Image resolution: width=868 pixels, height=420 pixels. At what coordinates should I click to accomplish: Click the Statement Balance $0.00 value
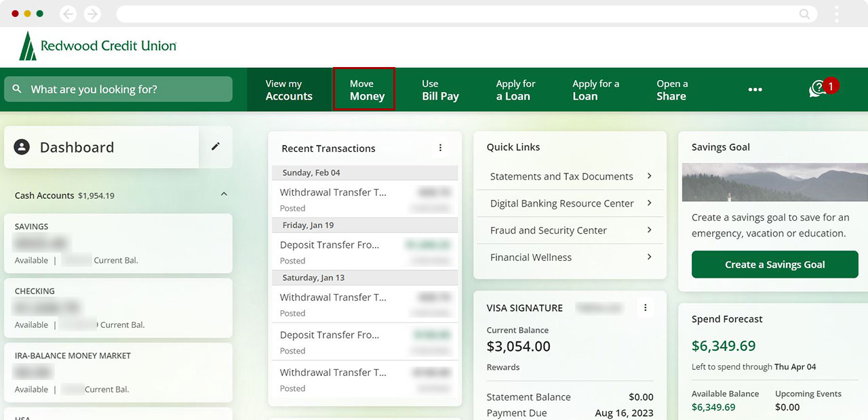pyautogui.click(x=641, y=397)
